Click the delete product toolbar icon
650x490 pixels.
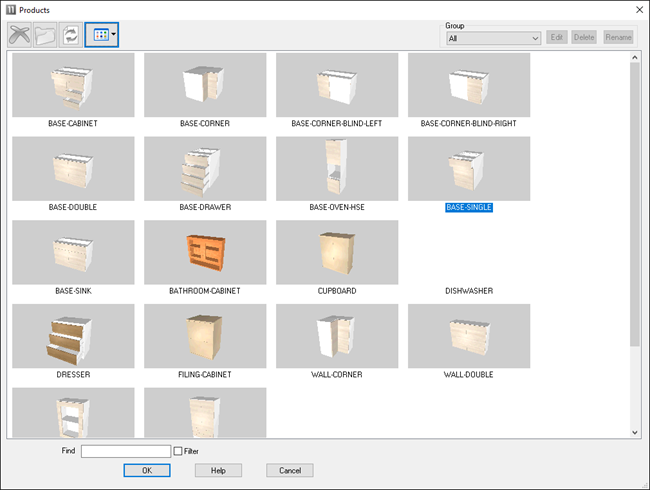tap(19, 33)
